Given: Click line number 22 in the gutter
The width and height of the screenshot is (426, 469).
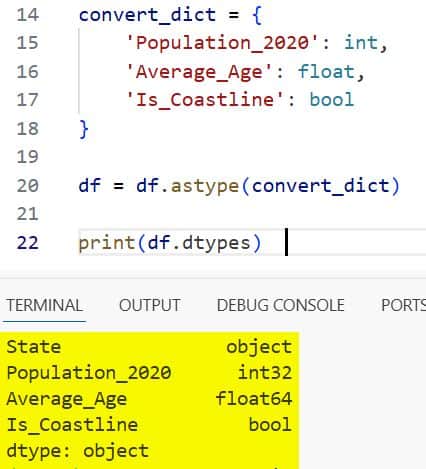Looking at the screenshot, I should pos(28,243).
